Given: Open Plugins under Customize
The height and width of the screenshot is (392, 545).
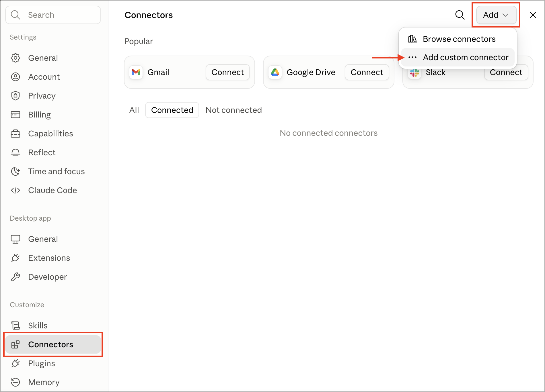Looking at the screenshot, I should pos(53,363).
